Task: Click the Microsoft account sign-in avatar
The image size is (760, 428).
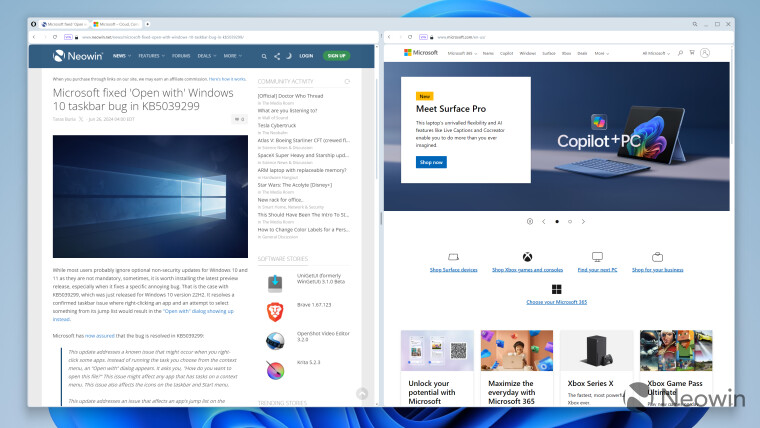Action: (x=706, y=52)
